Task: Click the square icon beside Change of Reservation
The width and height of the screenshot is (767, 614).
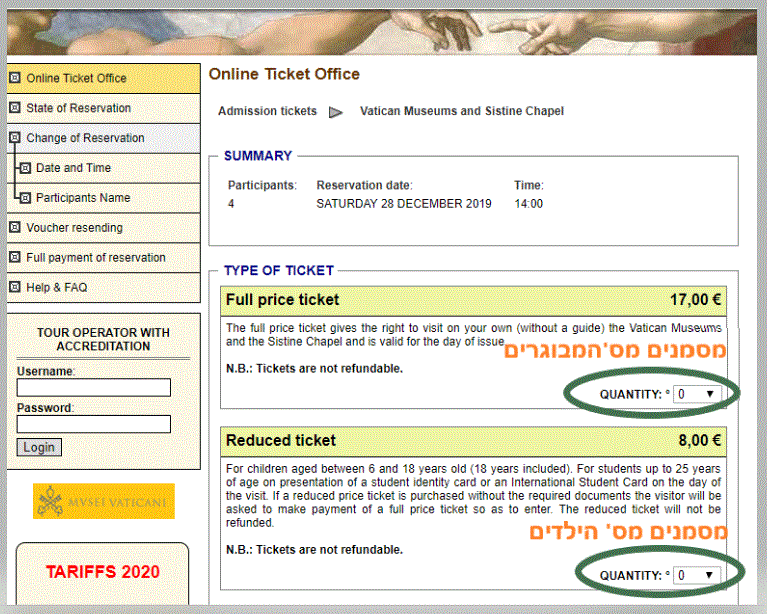Action: pyautogui.click(x=15, y=137)
